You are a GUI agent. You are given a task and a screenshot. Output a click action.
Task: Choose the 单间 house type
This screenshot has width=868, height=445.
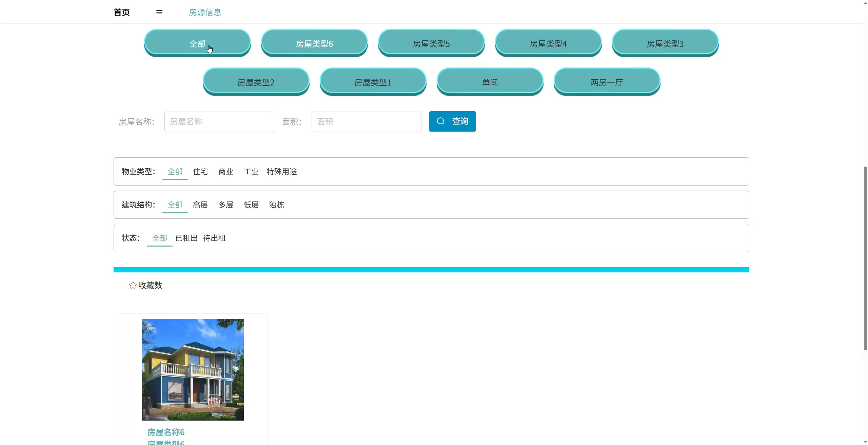pyautogui.click(x=490, y=82)
